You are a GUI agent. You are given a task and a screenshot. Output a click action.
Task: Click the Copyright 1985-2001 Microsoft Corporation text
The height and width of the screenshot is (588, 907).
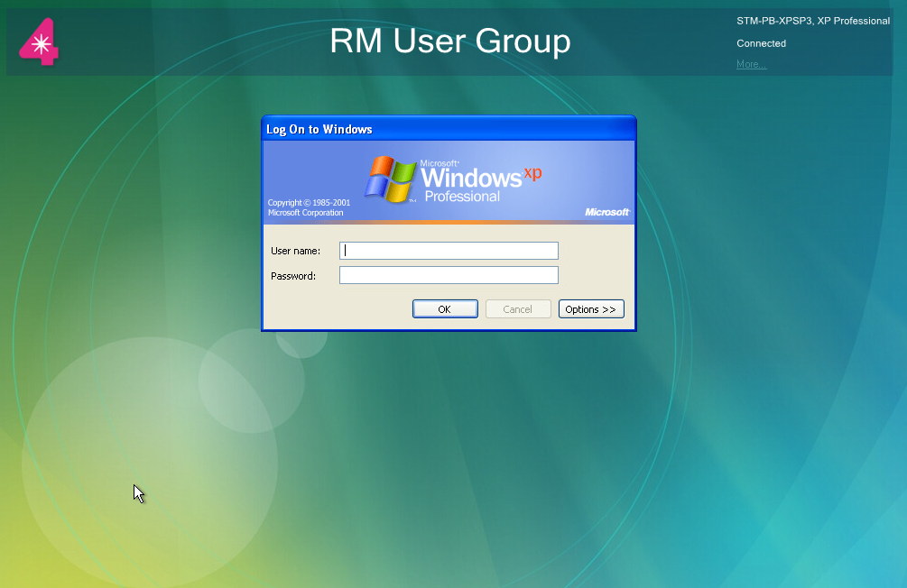pyautogui.click(x=309, y=207)
